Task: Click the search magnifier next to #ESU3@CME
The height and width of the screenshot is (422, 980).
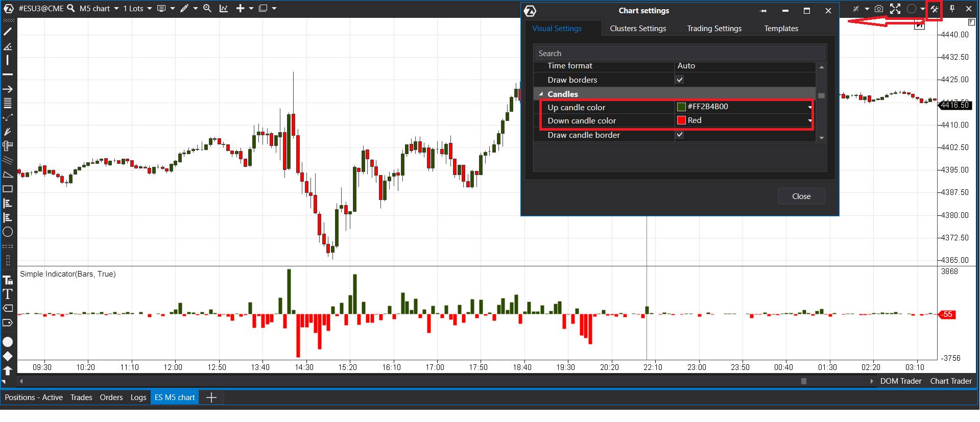Action: [x=71, y=8]
